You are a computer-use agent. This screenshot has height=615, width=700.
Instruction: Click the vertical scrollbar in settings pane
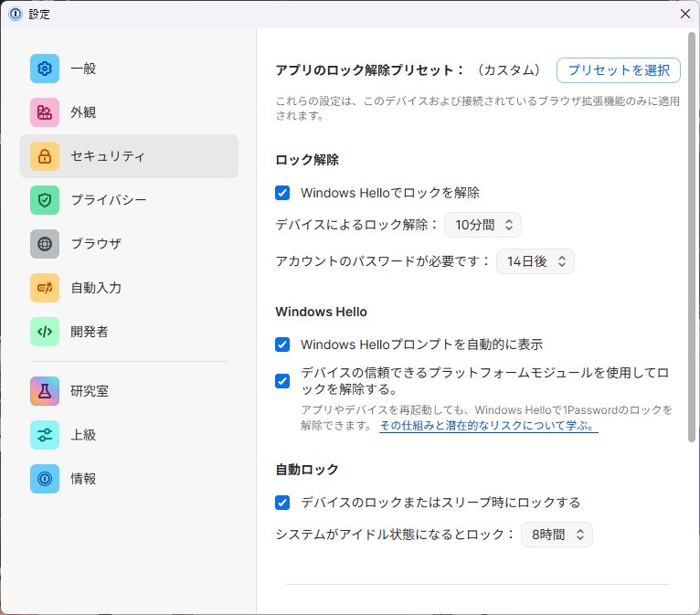pyautogui.click(x=692, y=237)
